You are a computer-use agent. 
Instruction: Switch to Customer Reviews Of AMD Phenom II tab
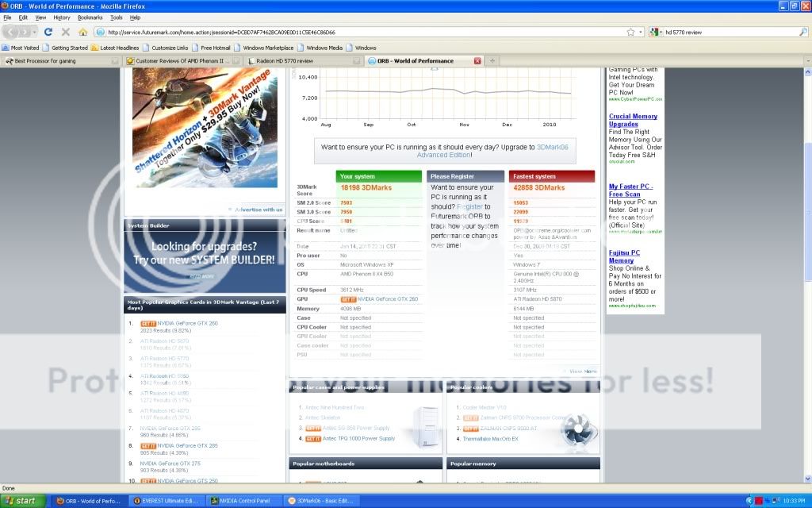pos(183,61)
